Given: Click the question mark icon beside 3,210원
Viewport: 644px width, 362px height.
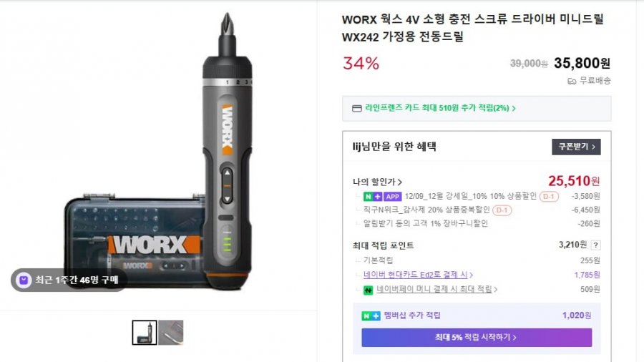Looking at the screenshot, I should [x=595, y=245].
